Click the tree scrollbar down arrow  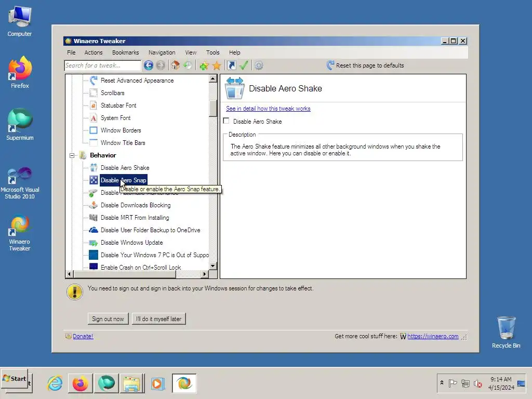[x=212, y=266]
